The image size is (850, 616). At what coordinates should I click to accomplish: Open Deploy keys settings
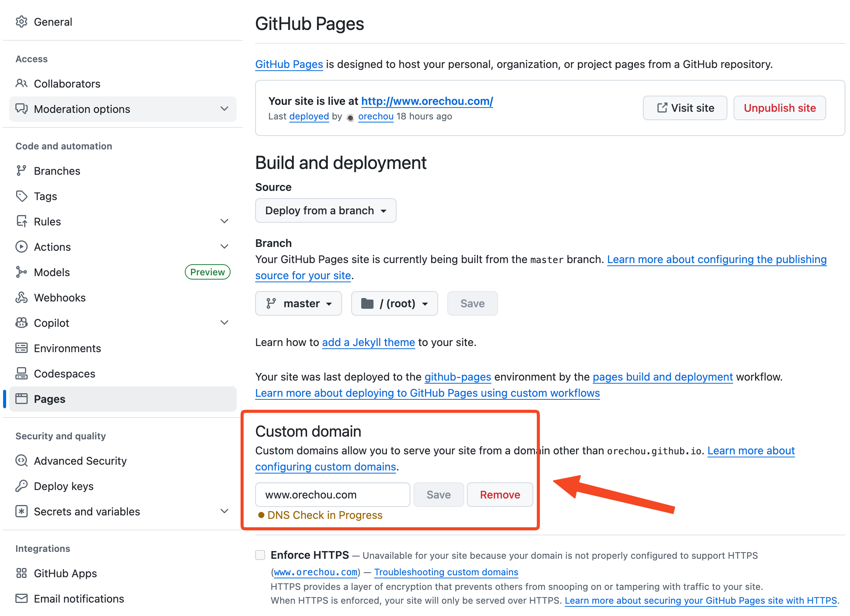123,486
